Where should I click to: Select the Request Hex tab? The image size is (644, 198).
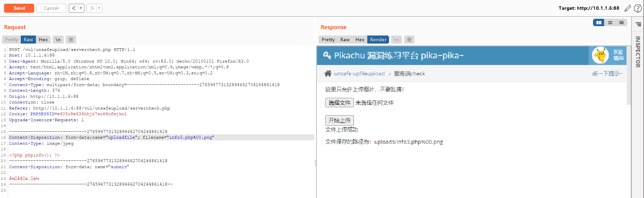[x=43, y=40]
